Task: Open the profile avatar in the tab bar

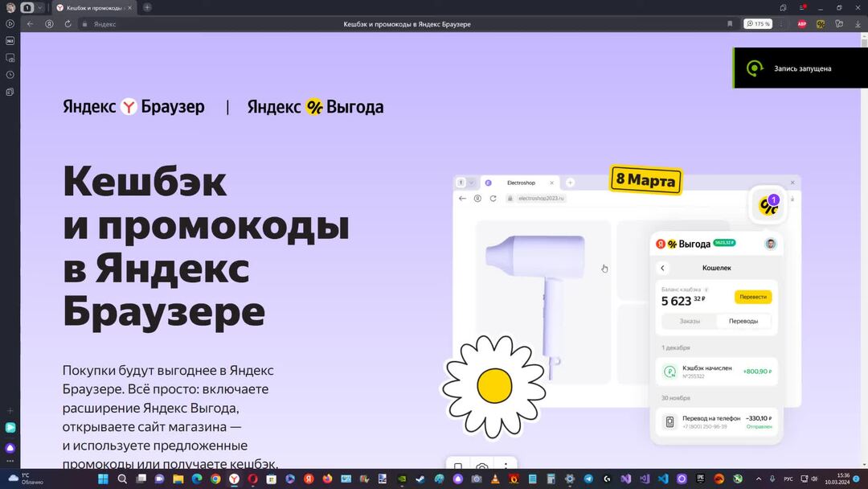Action: 10,8
